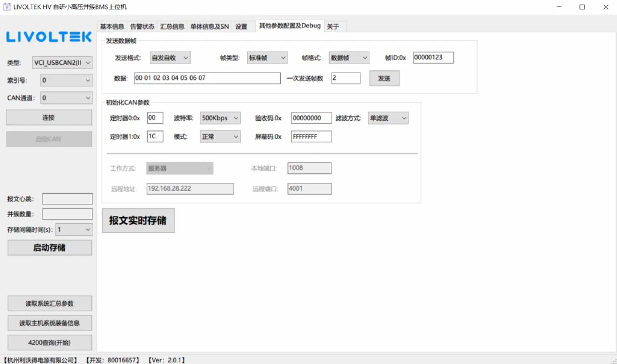Click the LIVOLTEK logo

point(49,37)
